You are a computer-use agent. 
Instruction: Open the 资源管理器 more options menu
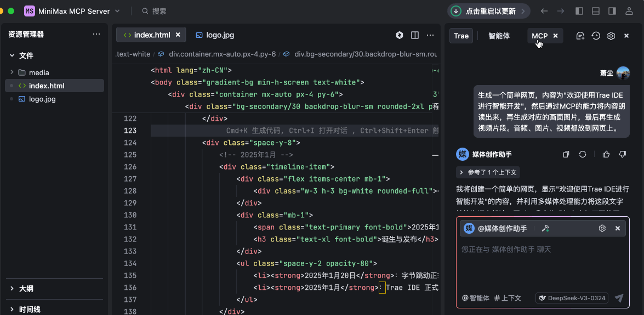(96, 34)
